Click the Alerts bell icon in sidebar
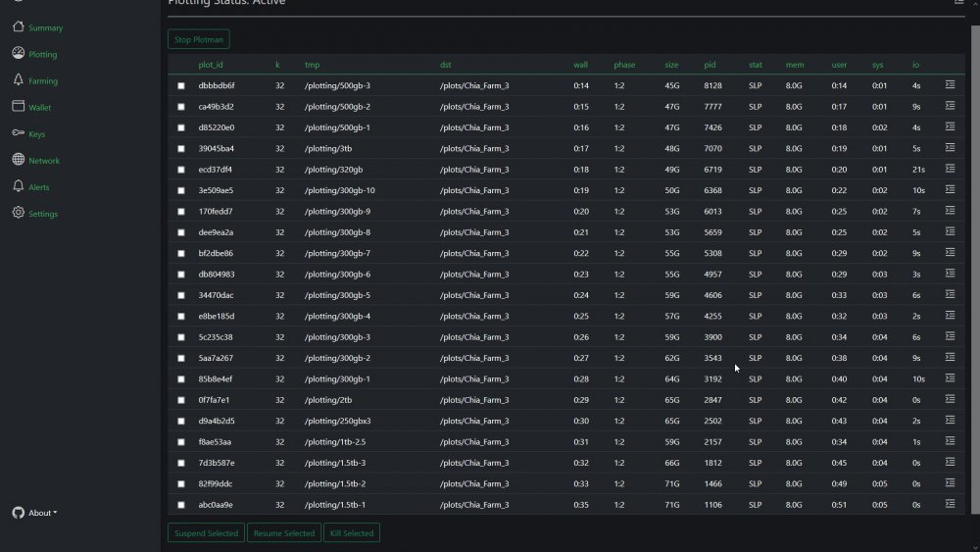 pyautogui.click(x=18, y=185)
